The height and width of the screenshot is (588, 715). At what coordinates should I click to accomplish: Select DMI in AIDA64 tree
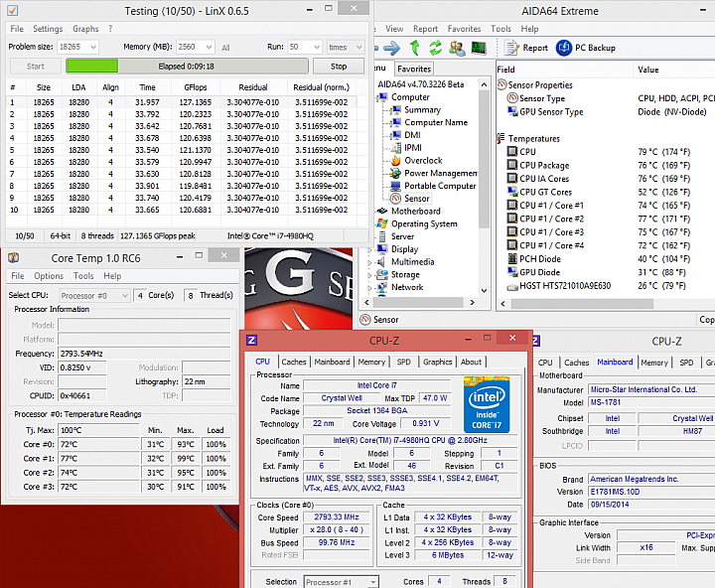click(x=412, y=135)
